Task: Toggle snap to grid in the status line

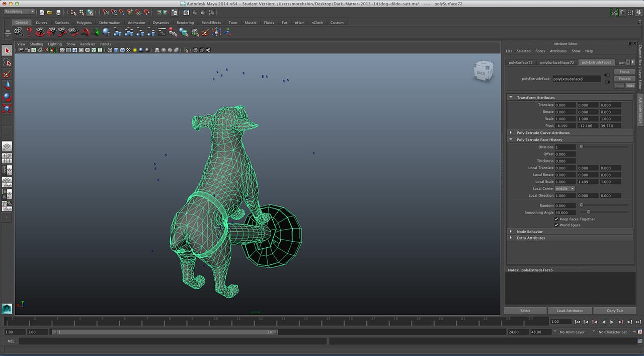Action: [104, 11]
